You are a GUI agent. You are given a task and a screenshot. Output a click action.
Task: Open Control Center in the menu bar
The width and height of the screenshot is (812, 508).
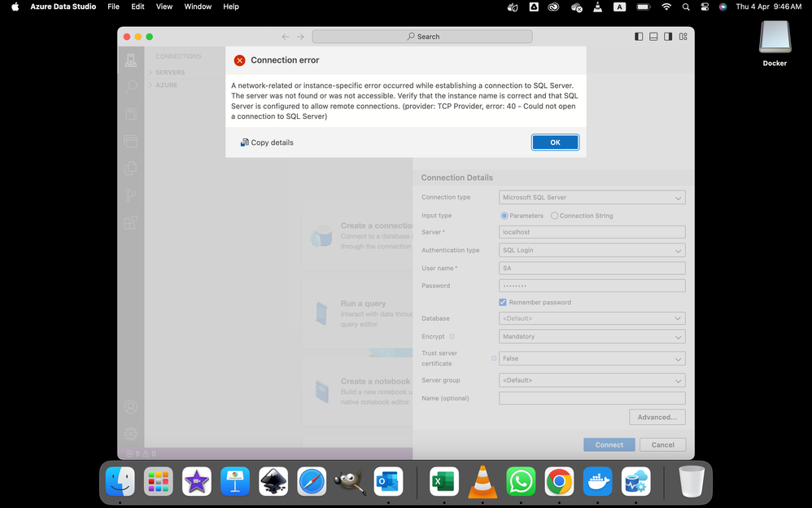click(x=705, y=7)
